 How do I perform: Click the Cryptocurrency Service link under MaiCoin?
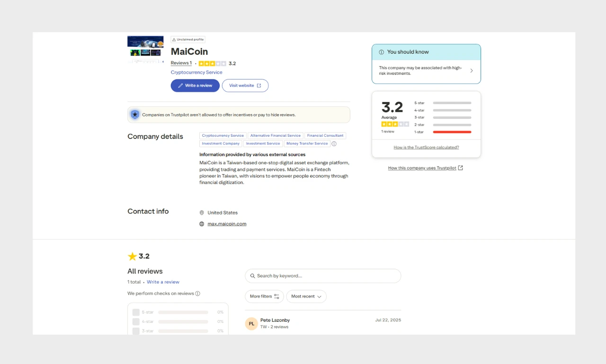coord(196,72)
